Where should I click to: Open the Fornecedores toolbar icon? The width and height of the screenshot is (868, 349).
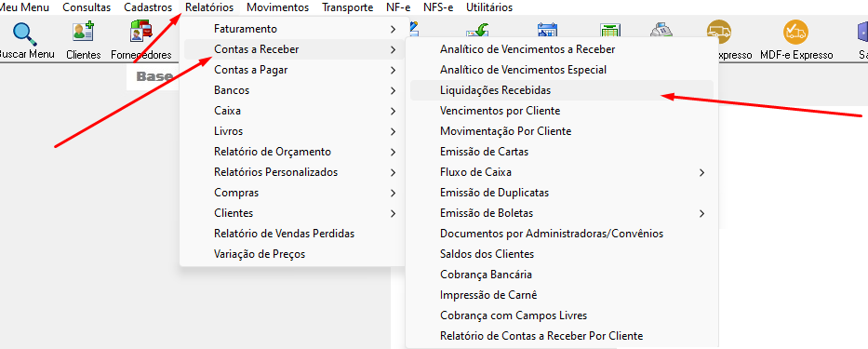pyautogui.click(x=141, y=33)
